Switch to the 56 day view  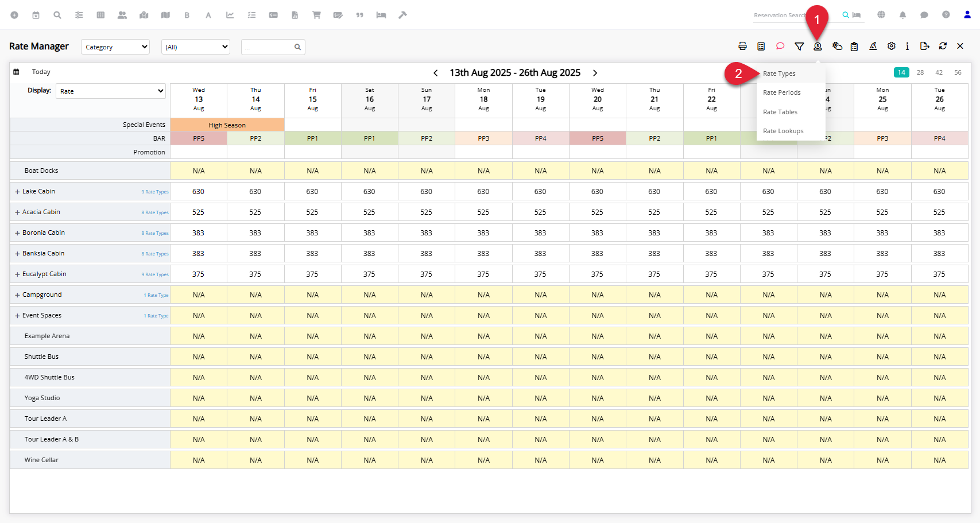(x=958, y=72)
